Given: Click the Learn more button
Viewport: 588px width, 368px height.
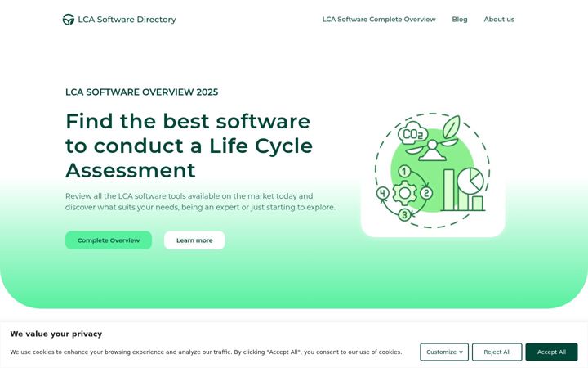Looking at the screenshot, I should [x=194, y=240].
